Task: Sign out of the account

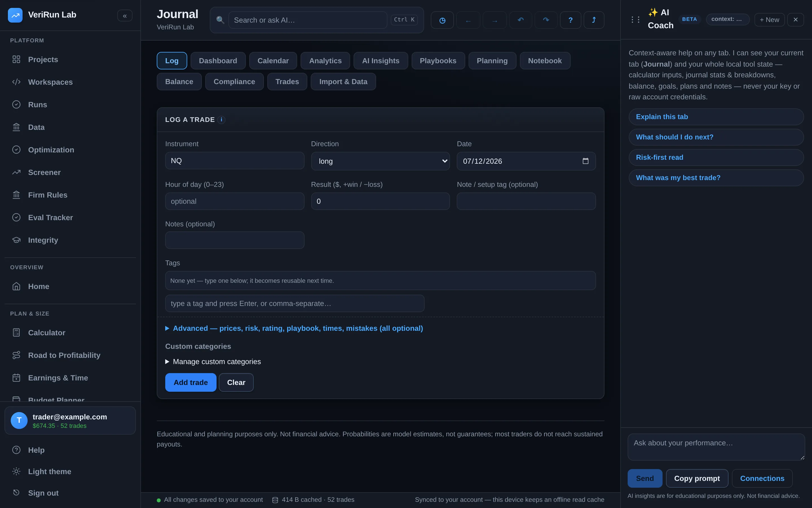Action: point(70,493)
